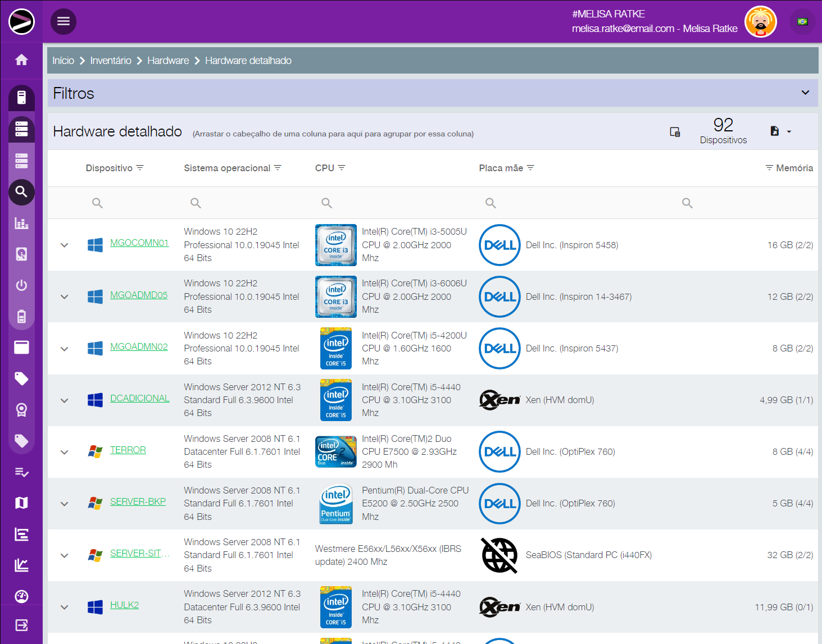Open the column chooser icon
The width and height of the screenshot is (822, 644).
(675, 132)
